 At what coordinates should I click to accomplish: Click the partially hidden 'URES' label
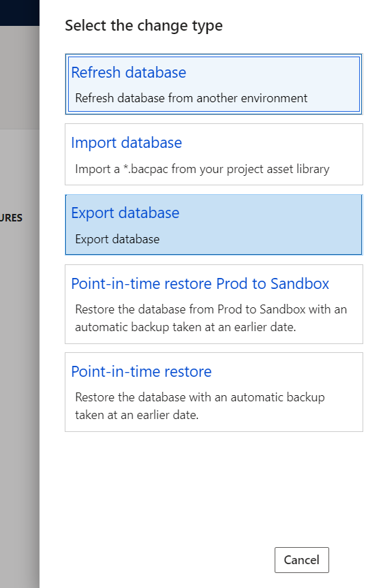point(11,218)
